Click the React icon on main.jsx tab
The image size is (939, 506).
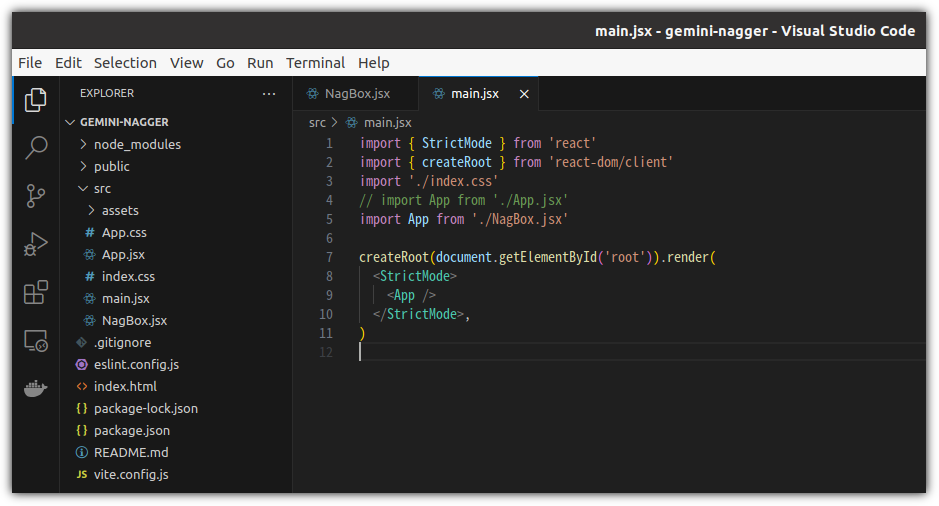pyautogui.click(x=439, y=93)
